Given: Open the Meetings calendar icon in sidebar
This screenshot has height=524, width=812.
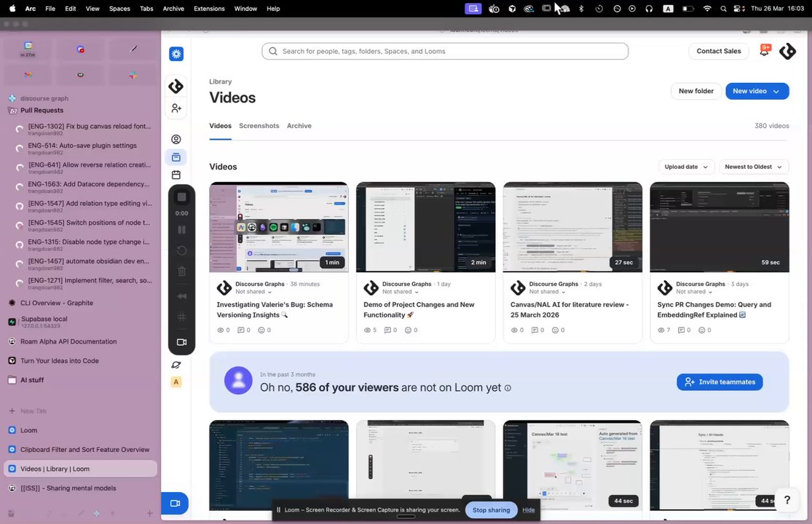Looking at the screenshot, I should click(176, 175).
